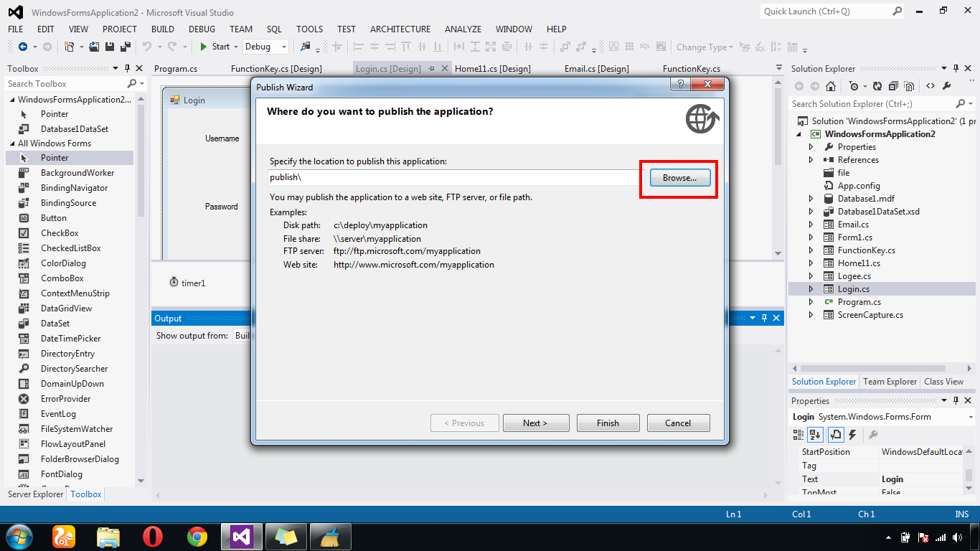Click the single-disk Save icon
Image resolution: width=980 pixels, height=551 pixels.
pos(110,47)
